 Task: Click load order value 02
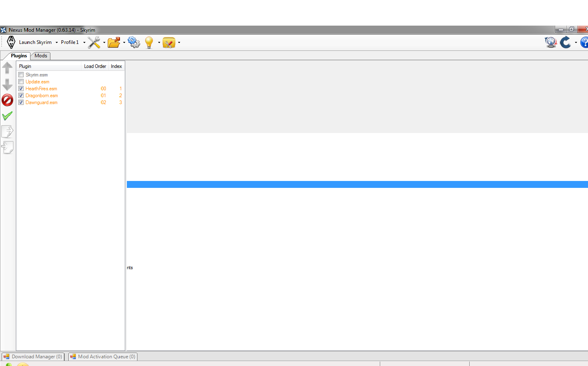click(103, 102)
